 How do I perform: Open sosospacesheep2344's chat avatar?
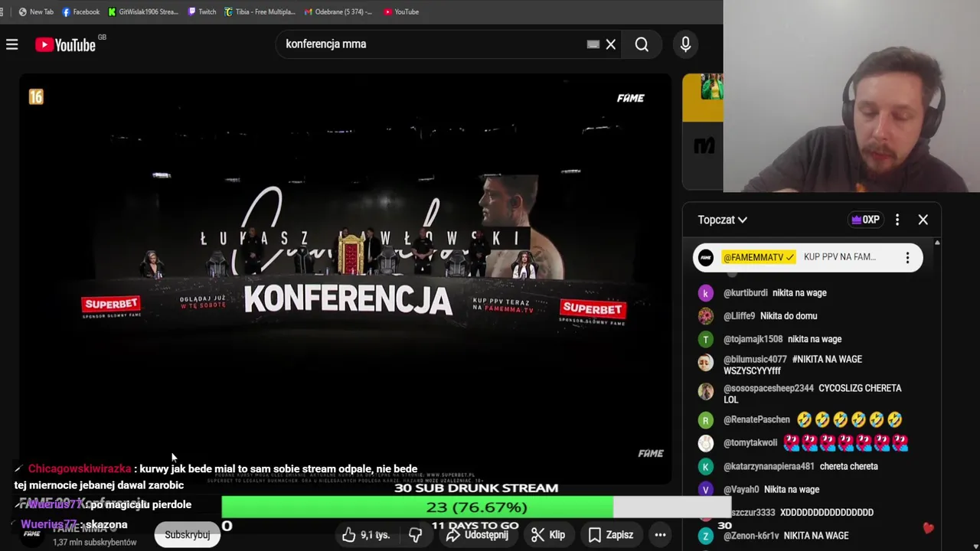tap(706, 391)
